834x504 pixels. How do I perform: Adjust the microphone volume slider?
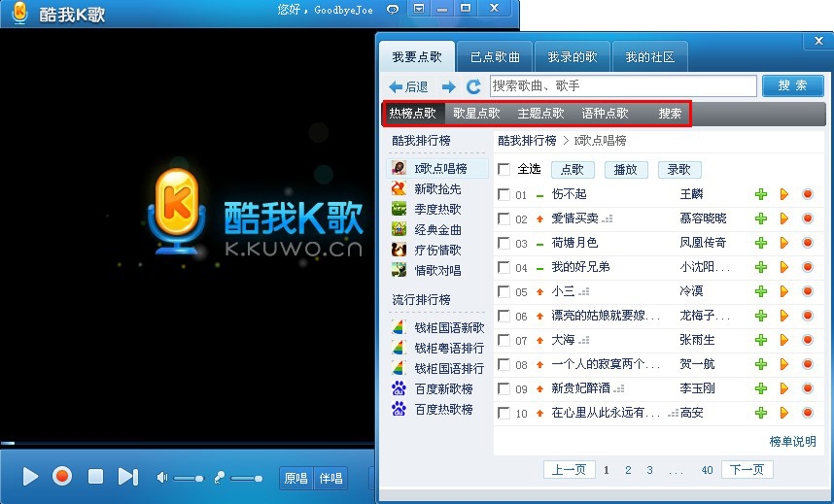247,479
